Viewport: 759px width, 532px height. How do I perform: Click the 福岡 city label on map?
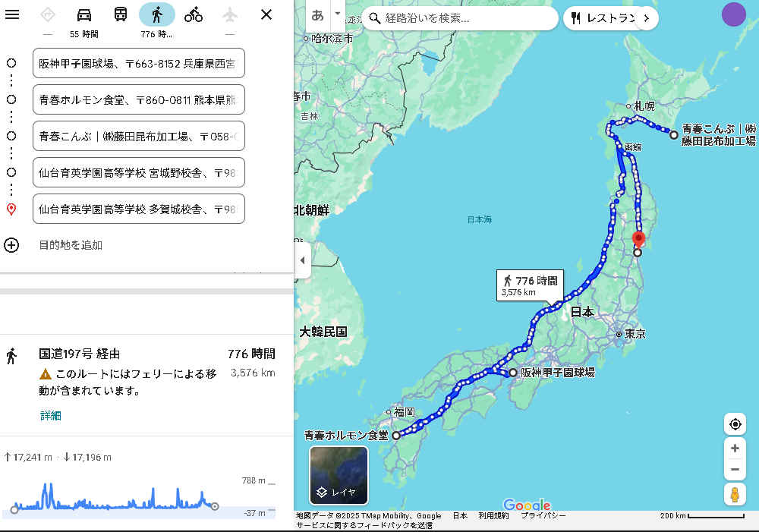pos(405,412)
